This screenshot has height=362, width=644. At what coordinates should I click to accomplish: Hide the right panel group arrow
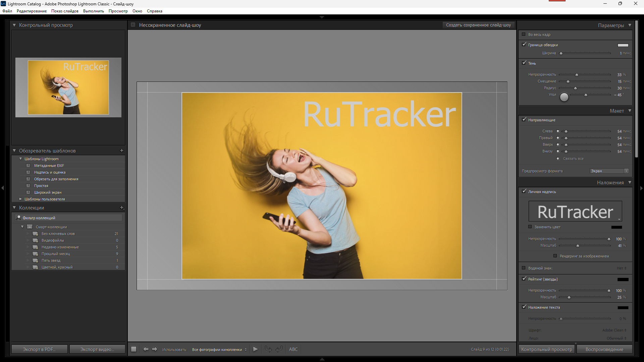click(641, 188)
